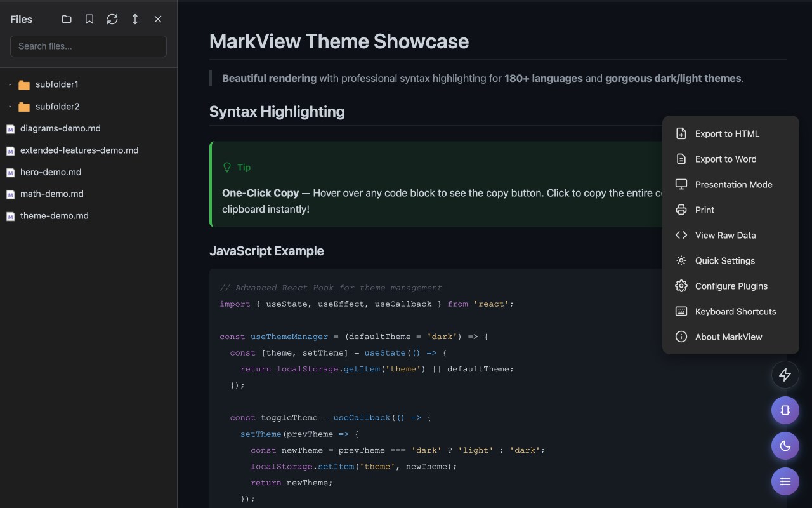
Task: Click the markdown icon beside diagrams-demo.md
Action: point(10,129)
